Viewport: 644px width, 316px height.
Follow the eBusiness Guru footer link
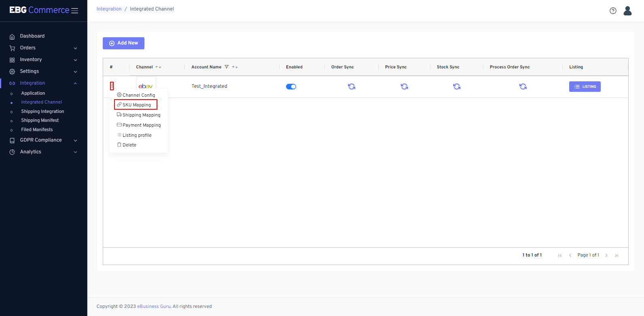(x=154, y=306)
